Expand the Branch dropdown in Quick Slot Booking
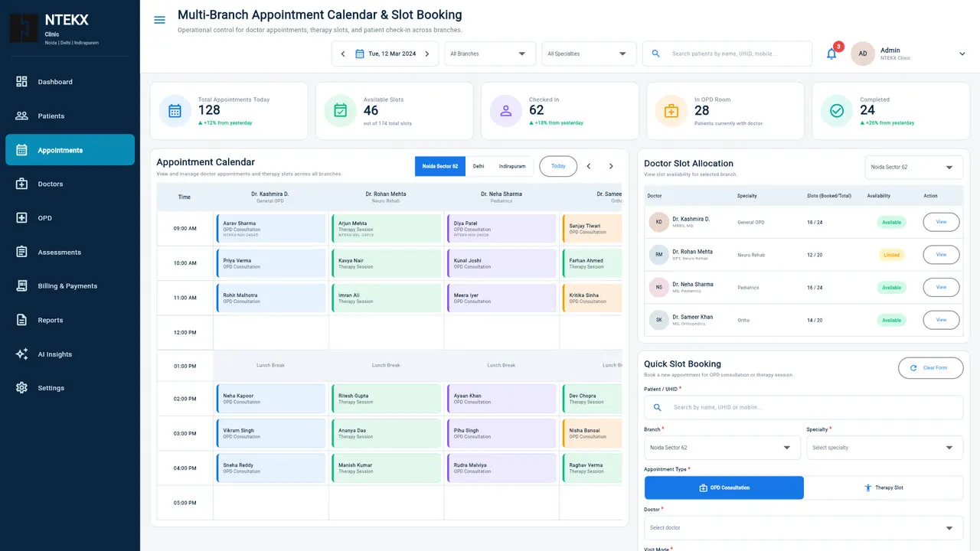980x551 pixels. [x=722, y=448]
